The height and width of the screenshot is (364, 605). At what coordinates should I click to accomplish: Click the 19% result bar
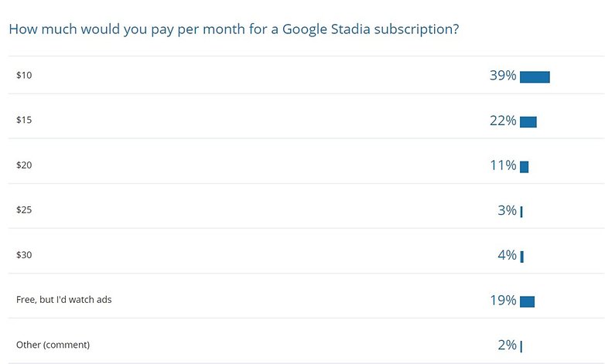tap(527, 301)
